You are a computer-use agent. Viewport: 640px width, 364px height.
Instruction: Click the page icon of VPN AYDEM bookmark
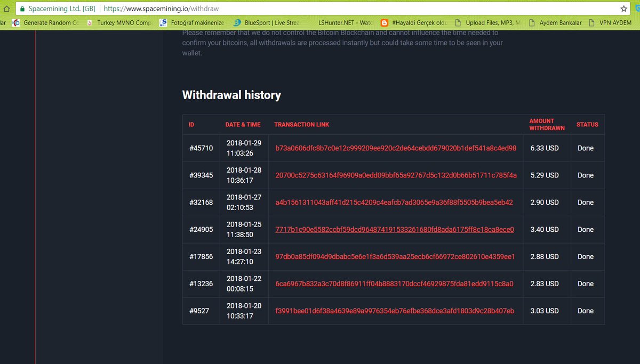591,23
